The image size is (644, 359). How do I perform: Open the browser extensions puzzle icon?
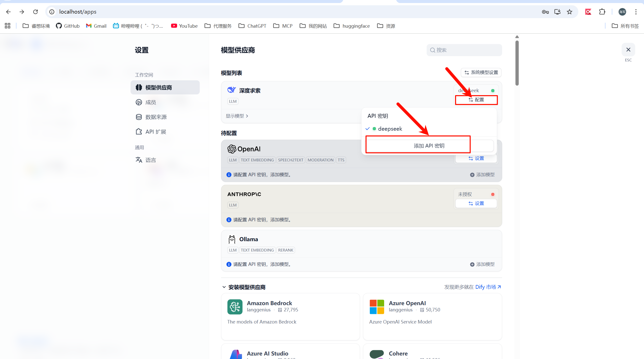(602, 12)
